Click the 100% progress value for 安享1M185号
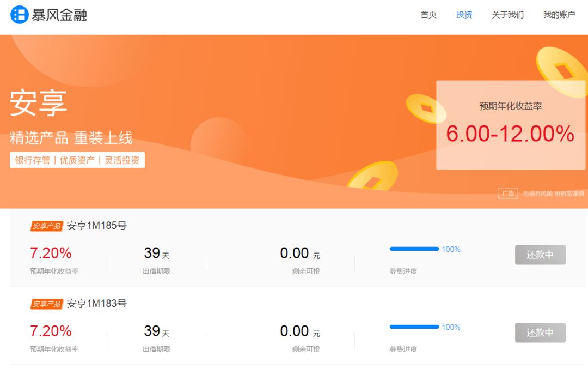 point(451,249)
